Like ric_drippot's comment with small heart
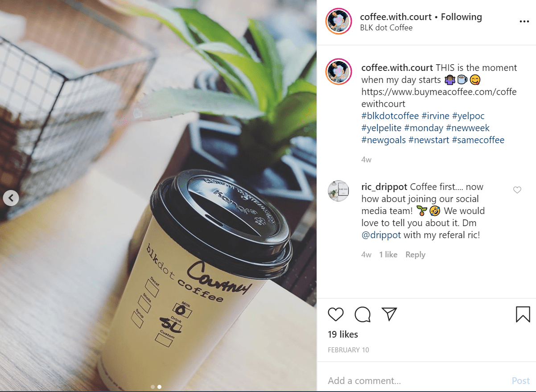This screenshot has height=392, width=536. tap(517, 190)
